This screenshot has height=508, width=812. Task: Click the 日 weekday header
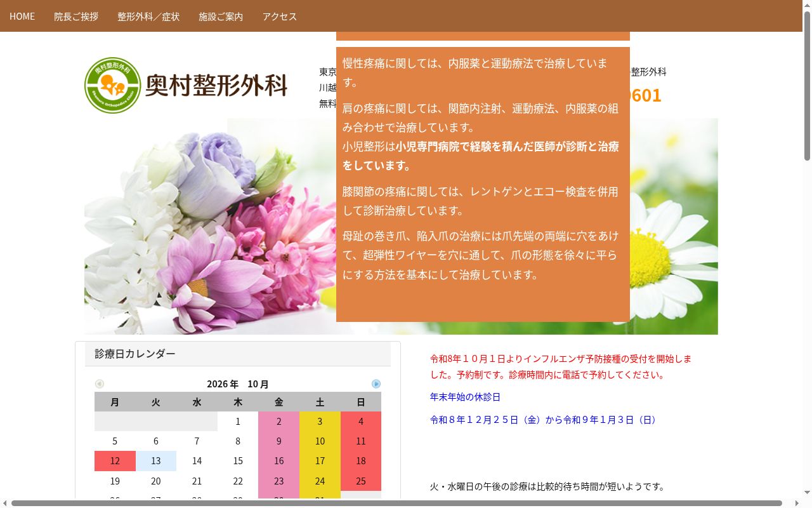pyautogui.click(x=361, y=402)
